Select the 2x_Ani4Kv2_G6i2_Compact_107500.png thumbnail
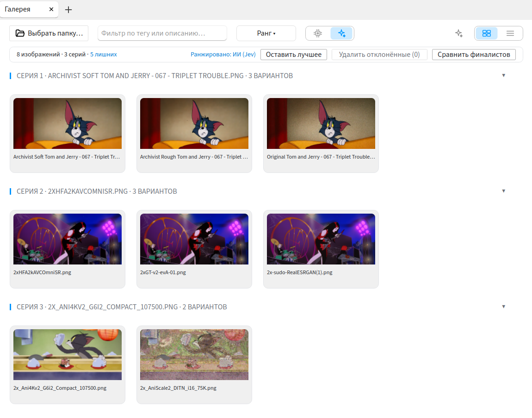 coord(68,355)
